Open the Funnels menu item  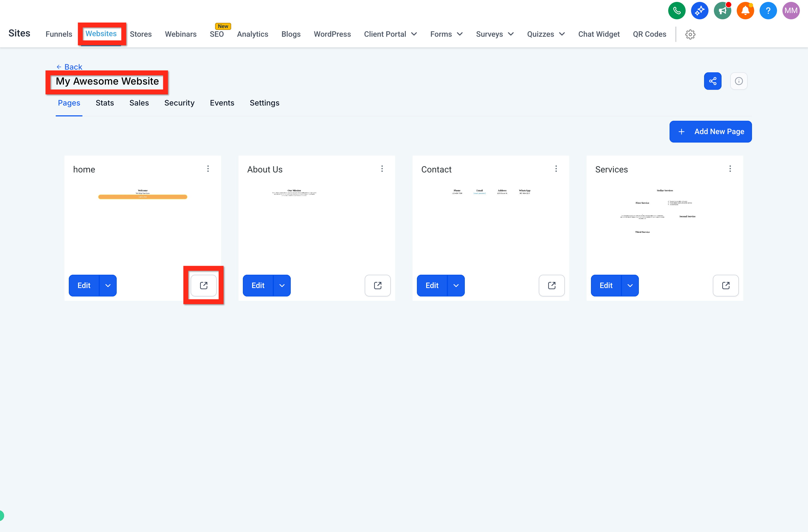click(x=59, y=34)
